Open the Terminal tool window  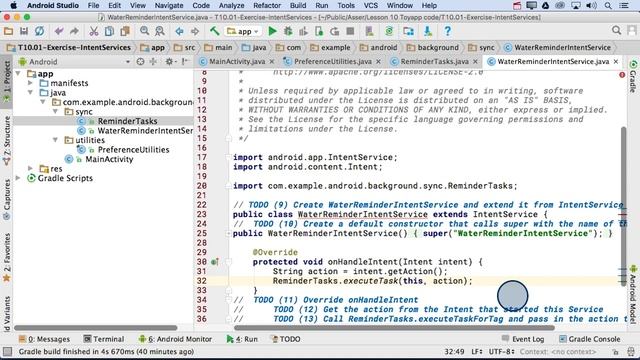[x=104, y=339]
